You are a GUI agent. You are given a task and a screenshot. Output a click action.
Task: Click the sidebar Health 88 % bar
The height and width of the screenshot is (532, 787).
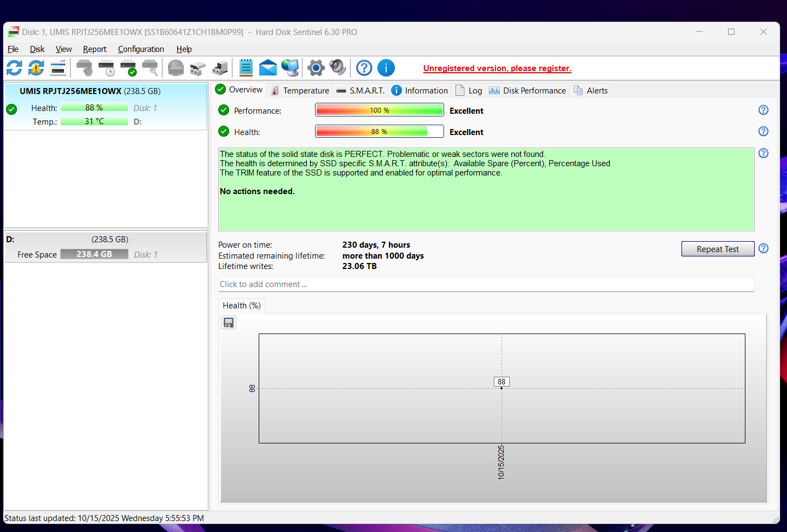(x=94, y=108)
